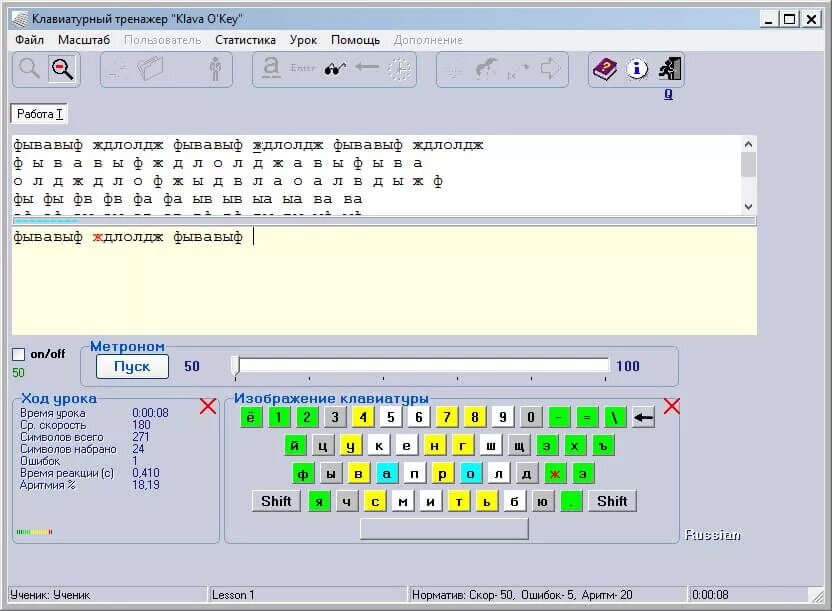Click the yellow '4' key on keyboard
Viewport: 832px width, 611px height.
point(363,417)
